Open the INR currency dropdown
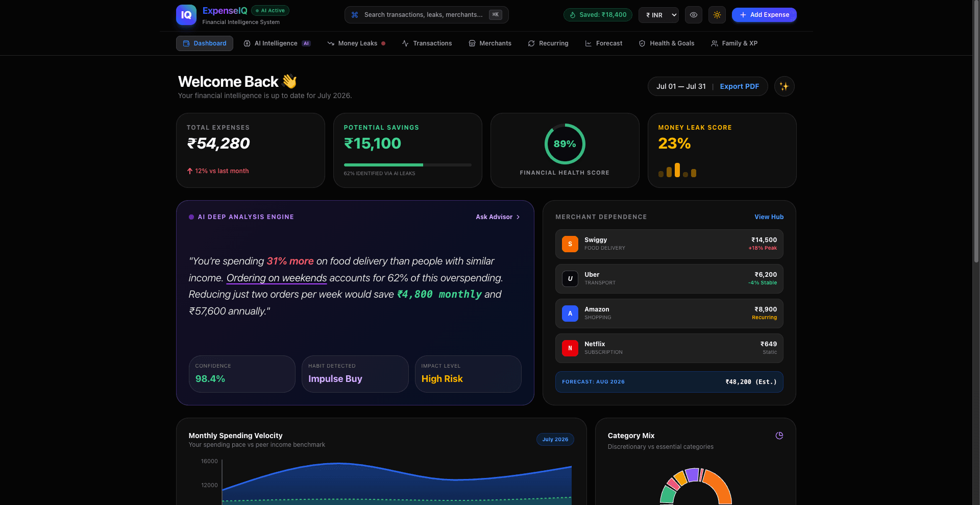980x505 pixels. point(658,15)
